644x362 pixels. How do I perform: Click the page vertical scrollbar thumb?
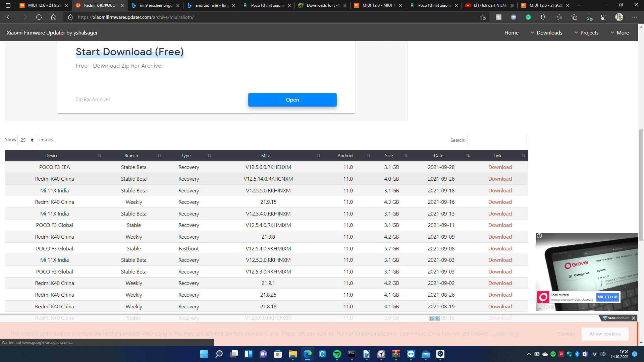coord(641,184)
